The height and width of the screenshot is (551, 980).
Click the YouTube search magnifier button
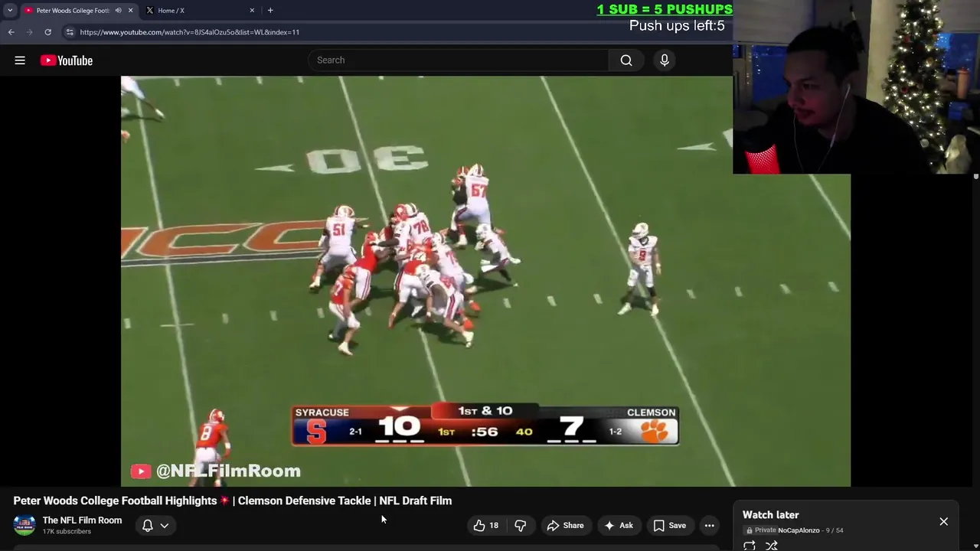click(x=626, y=60)
